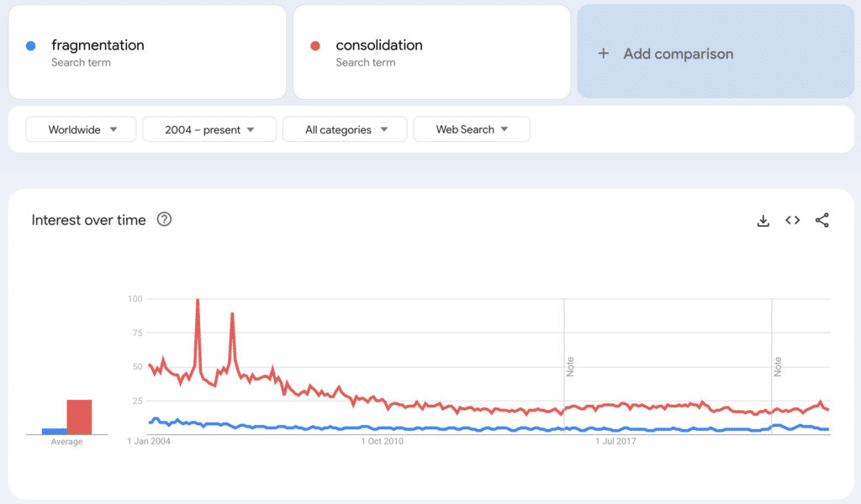Click the consolidation spike peak on the chart
The image size is (861, 504).
(199, 300)
